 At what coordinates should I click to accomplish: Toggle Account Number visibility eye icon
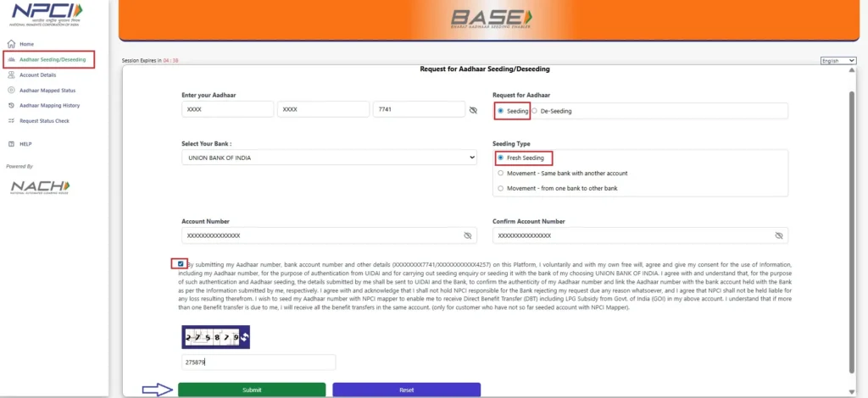pos(468,235)
